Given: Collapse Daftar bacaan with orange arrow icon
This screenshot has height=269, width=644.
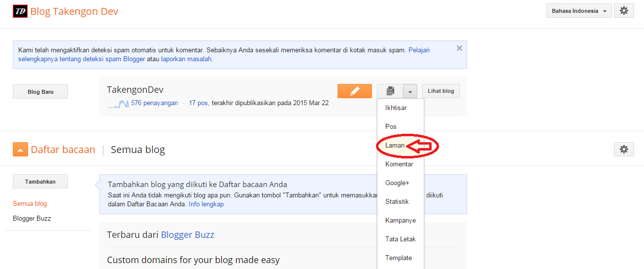Looking at the screenshot, I should [x=20, y=150].
